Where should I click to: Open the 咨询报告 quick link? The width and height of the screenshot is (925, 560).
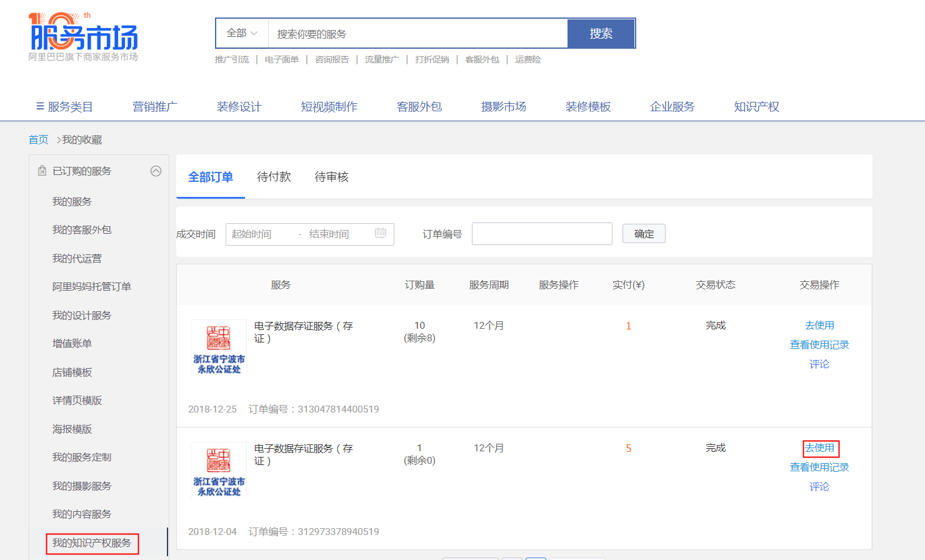click(332, 59)
